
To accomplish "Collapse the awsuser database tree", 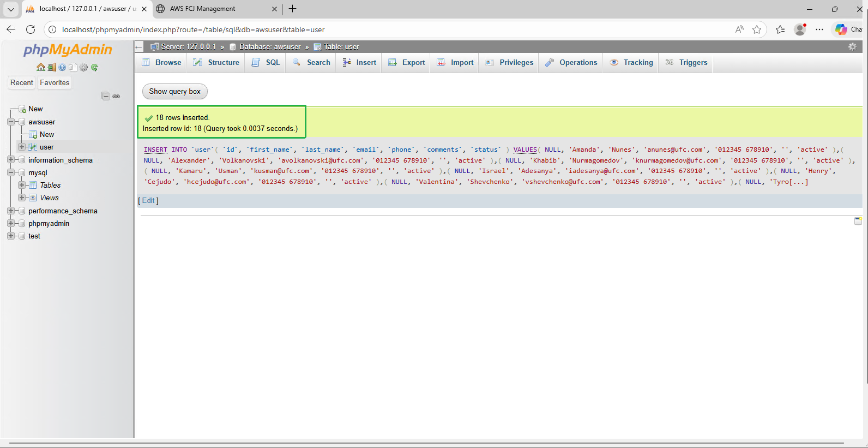I will pos(11,122).
